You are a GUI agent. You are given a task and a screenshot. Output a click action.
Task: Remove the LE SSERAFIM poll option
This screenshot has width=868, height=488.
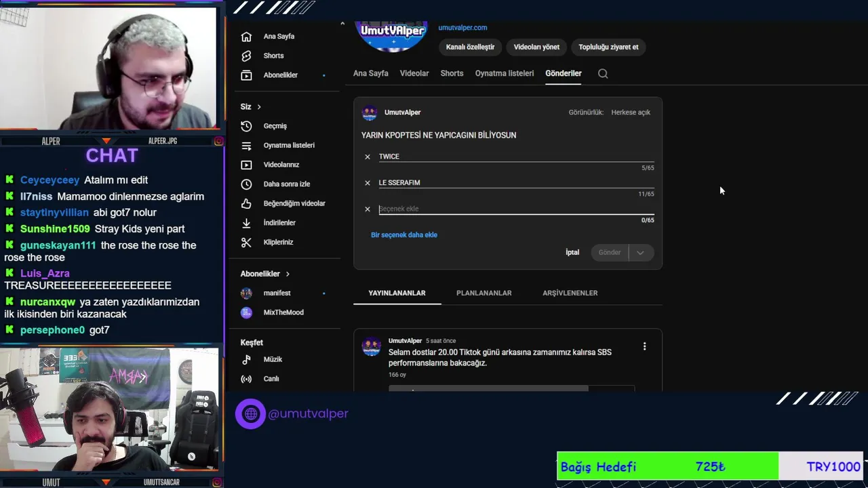point(368,183)
